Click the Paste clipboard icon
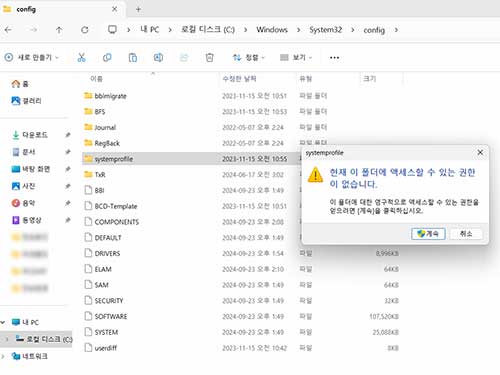This screenshot has width=500, height=375. point(133,58)
